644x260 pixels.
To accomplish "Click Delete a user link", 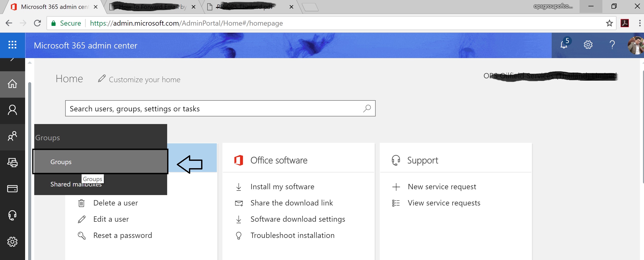I will coord(116,203).
